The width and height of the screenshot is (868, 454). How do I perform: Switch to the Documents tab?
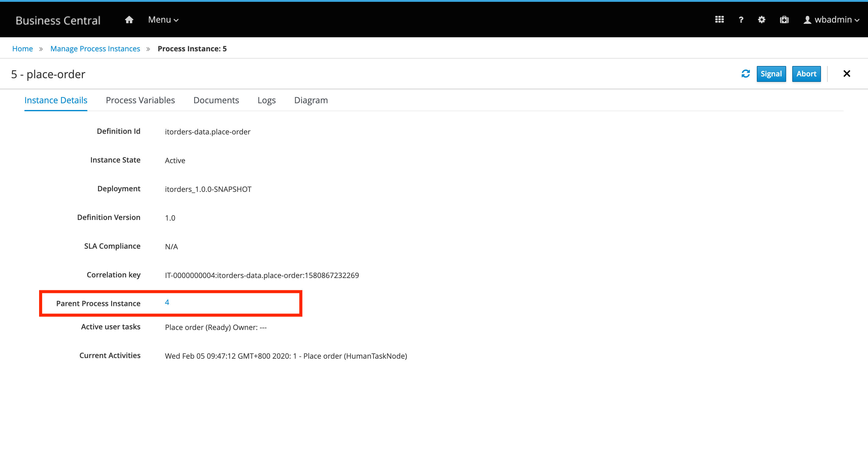[216, 100]
